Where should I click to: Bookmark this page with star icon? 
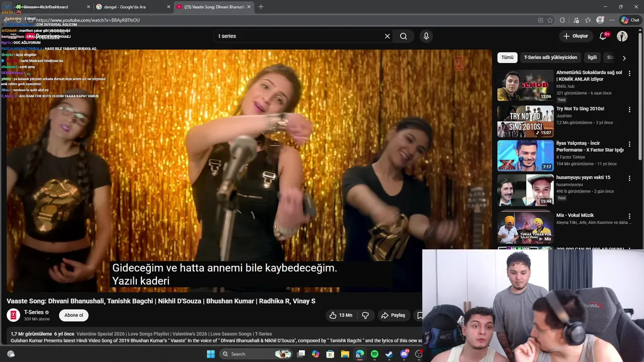click(x=550, y=20)
